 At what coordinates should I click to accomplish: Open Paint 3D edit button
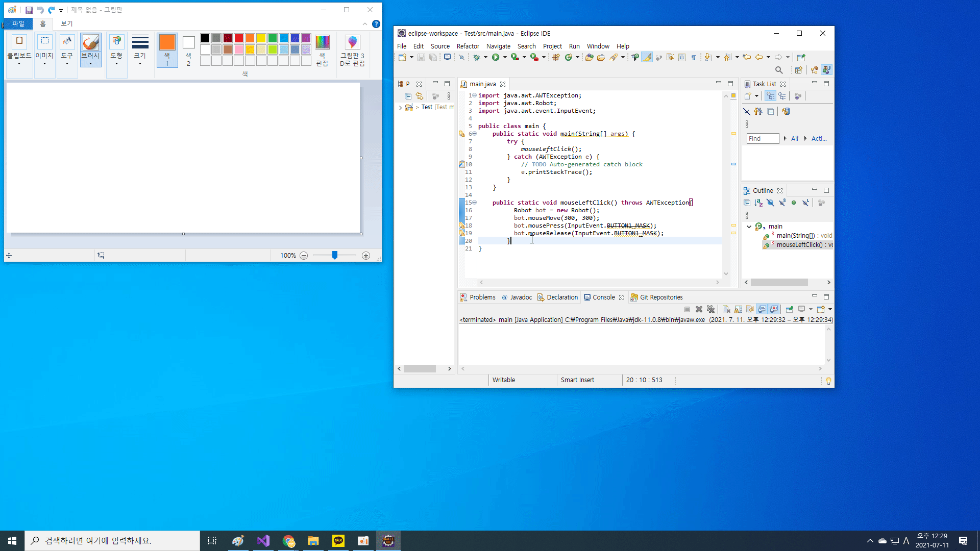352,50
